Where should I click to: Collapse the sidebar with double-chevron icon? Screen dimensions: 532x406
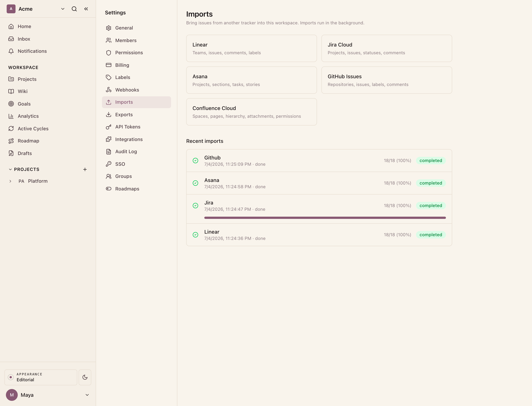pos(86,9)
